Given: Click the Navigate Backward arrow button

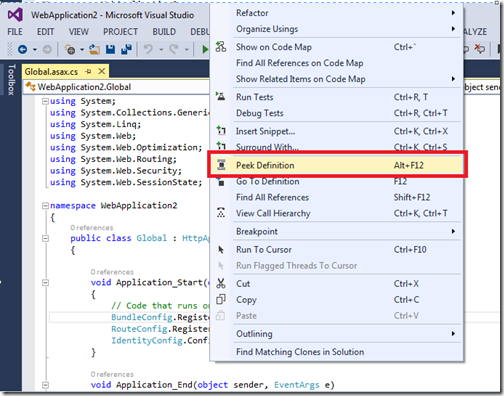Looking at the screenshot, I should tap(22, 50).
